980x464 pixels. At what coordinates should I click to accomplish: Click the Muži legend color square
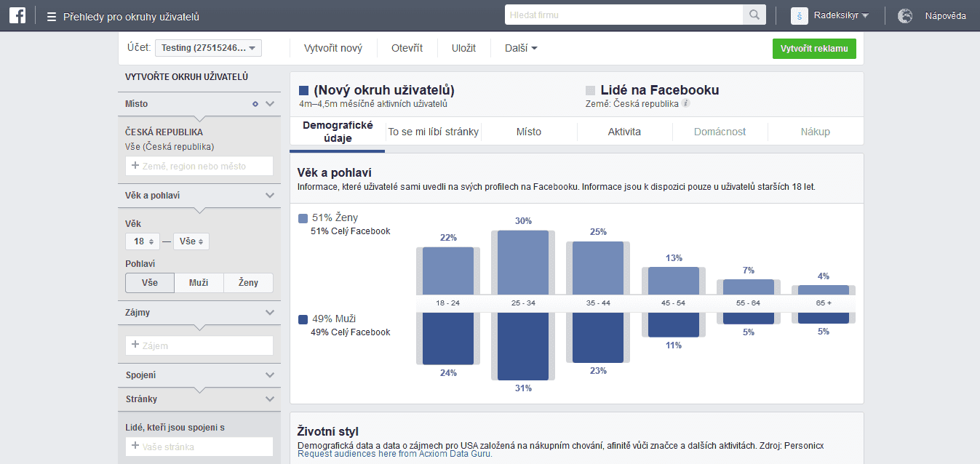tap(303, 319)
